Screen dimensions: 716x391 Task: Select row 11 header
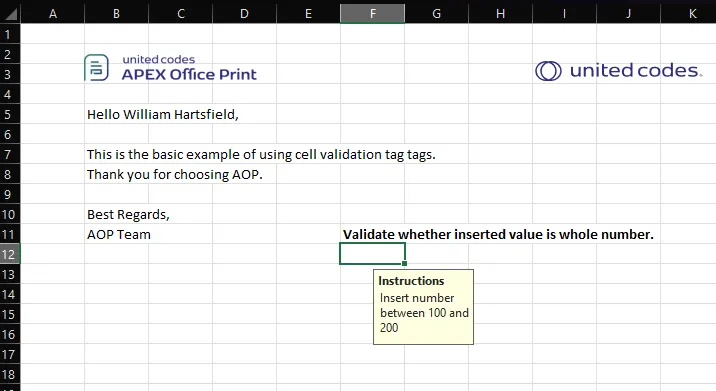[10, 234]
